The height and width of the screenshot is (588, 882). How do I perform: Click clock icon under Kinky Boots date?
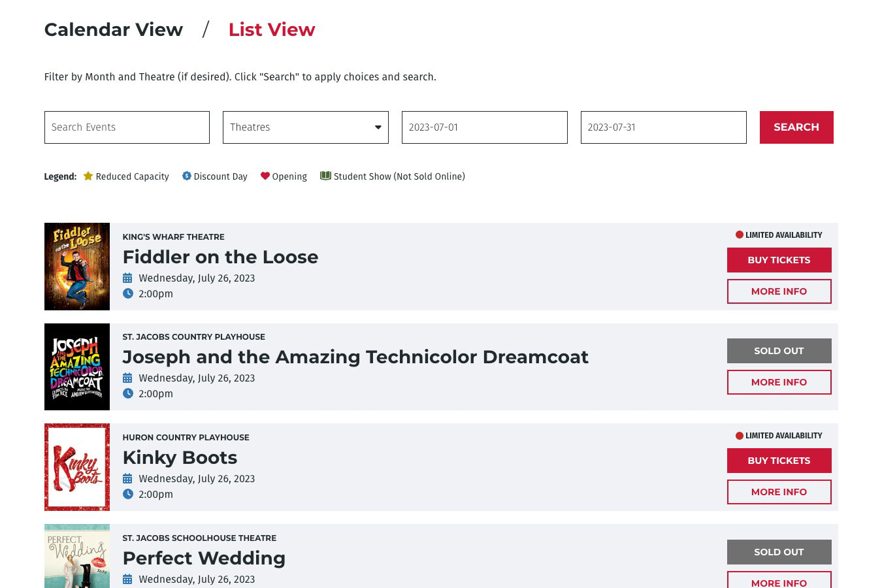click(128, 495)
